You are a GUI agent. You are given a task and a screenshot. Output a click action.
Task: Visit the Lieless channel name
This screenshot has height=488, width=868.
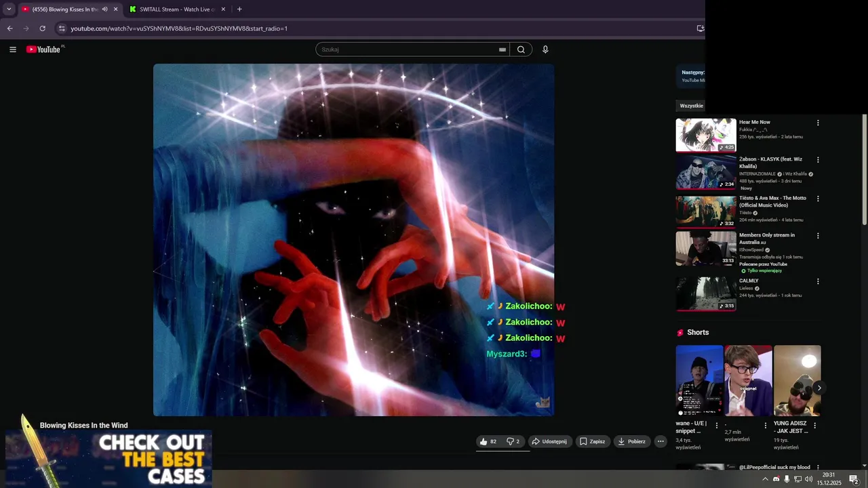746,288
